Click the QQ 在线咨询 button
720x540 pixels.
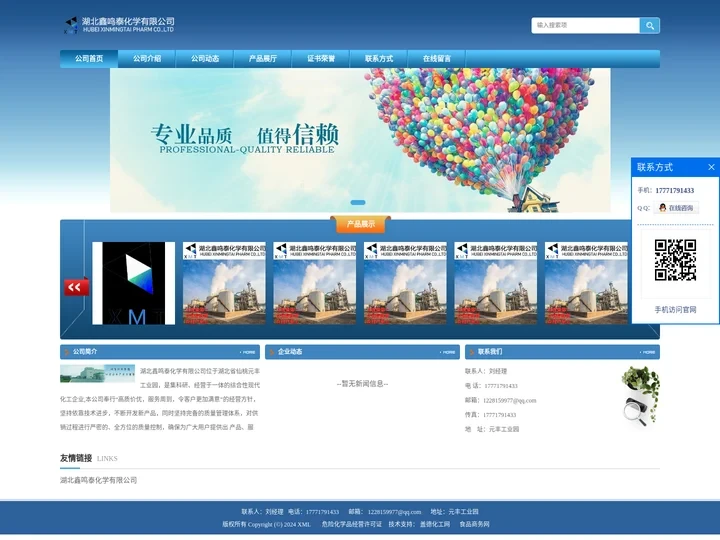point(676,208)
